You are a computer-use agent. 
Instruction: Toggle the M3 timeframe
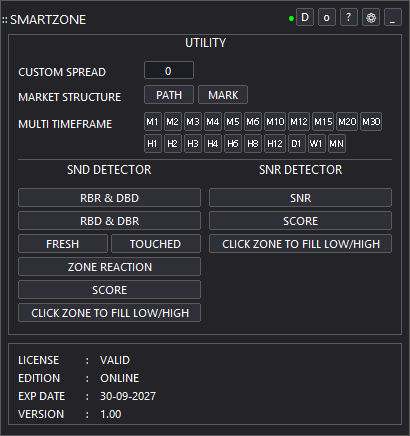[193, 122]
